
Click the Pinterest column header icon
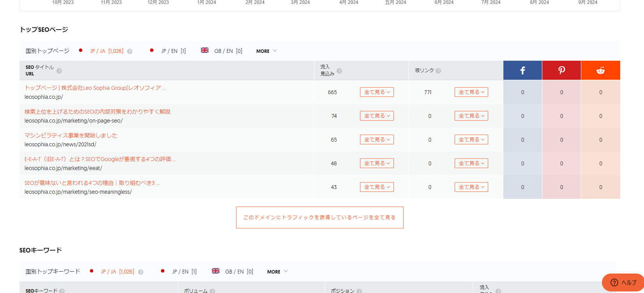click(561, 70)
